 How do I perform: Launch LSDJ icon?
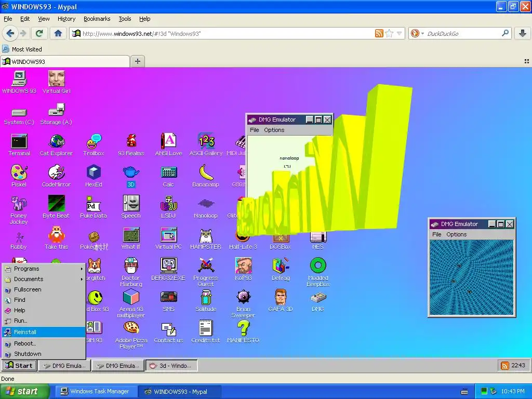(168, 207)
